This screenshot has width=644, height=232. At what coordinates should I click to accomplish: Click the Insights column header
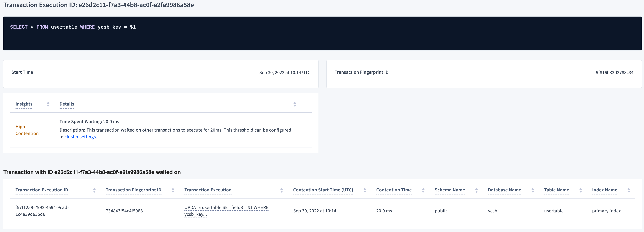pyautogui.click(x=24, y=104)
